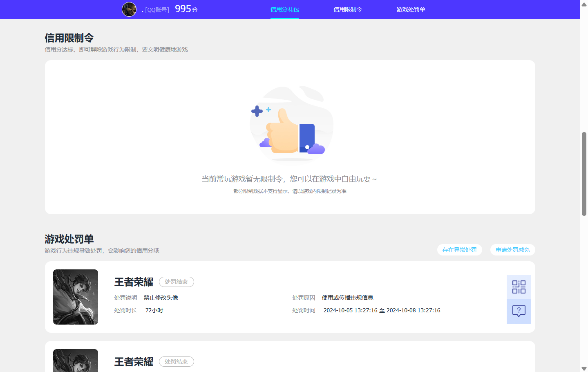The width and height of the screenshot is (588, 372).
Task: Click the question mark feedback icon
Action: 518,311
